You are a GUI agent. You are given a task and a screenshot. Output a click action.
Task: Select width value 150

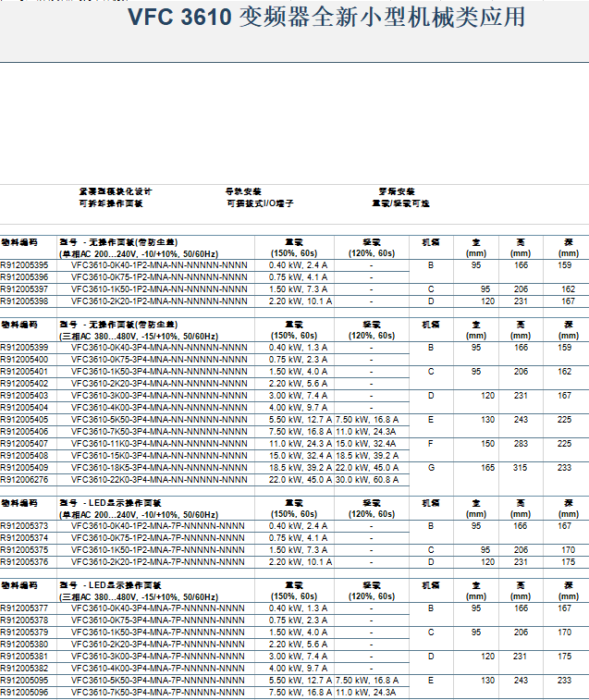487,444
